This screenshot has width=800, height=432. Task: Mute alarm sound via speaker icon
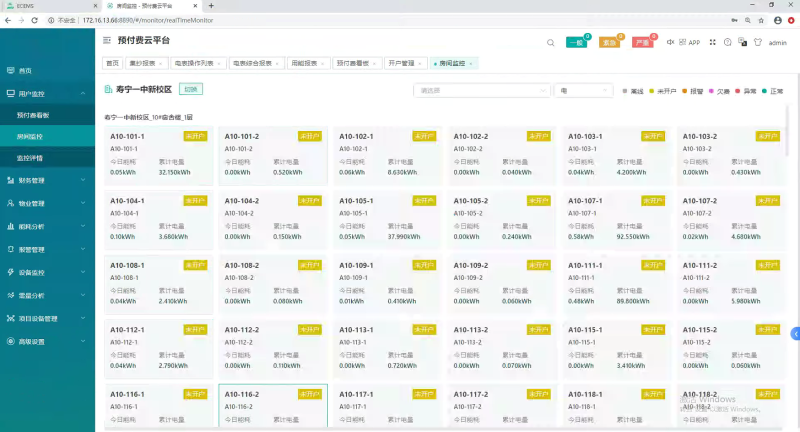tap(668, 42)
